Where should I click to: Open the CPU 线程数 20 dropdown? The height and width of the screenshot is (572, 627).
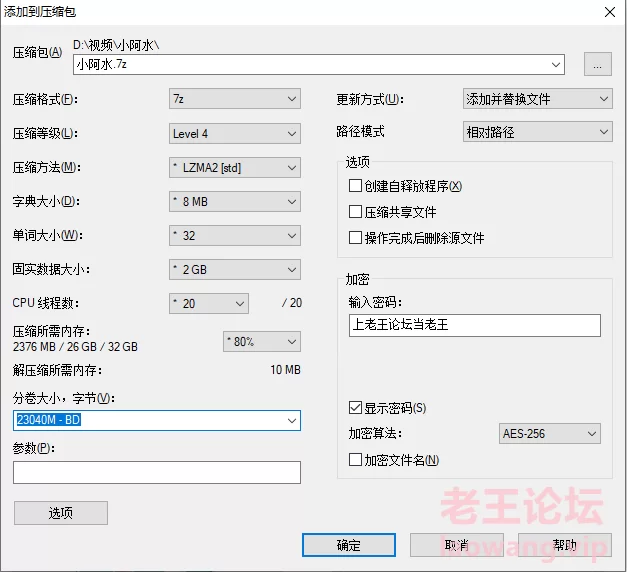209,304
